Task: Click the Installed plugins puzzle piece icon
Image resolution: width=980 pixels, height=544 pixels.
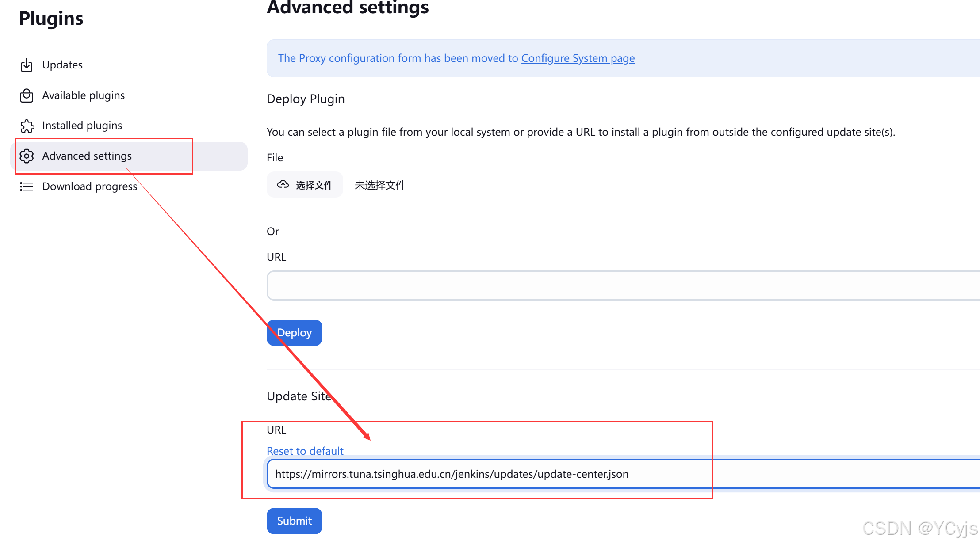Action: (x=27, y=126)
